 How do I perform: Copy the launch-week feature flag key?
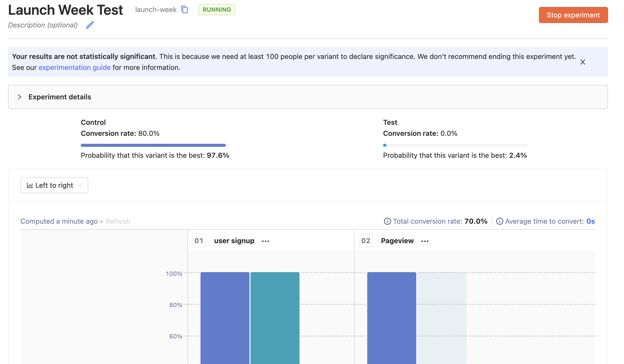click(x=184, y=10)
